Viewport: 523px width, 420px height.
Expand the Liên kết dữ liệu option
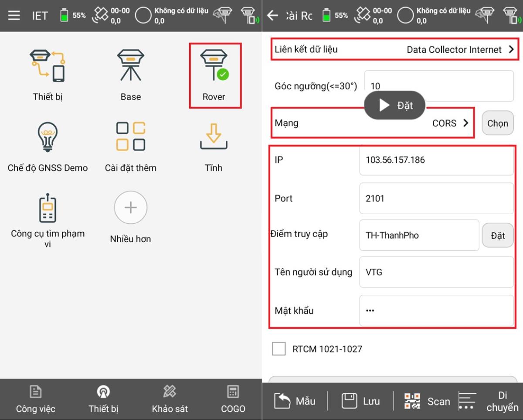tap(394, 49)
